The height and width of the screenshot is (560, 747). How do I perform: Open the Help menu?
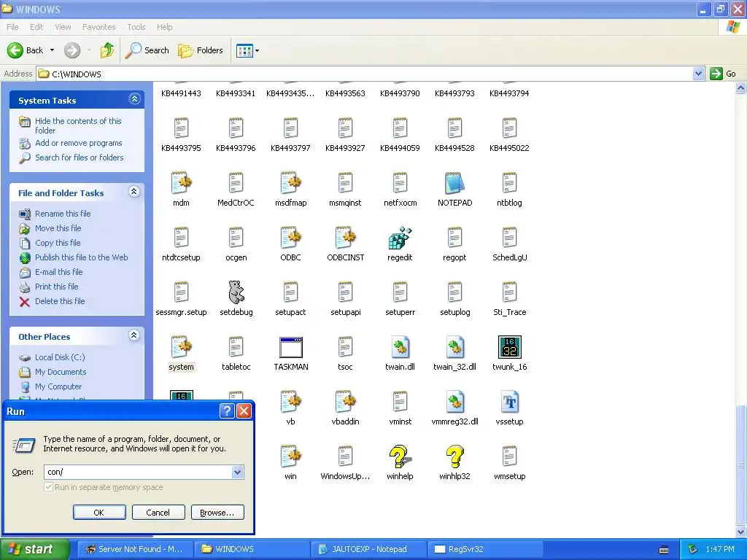tap(164, 27)
